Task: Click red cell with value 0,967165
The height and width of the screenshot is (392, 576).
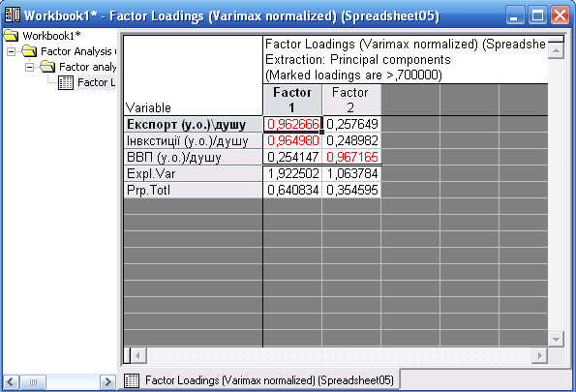Action: point(351,157)
